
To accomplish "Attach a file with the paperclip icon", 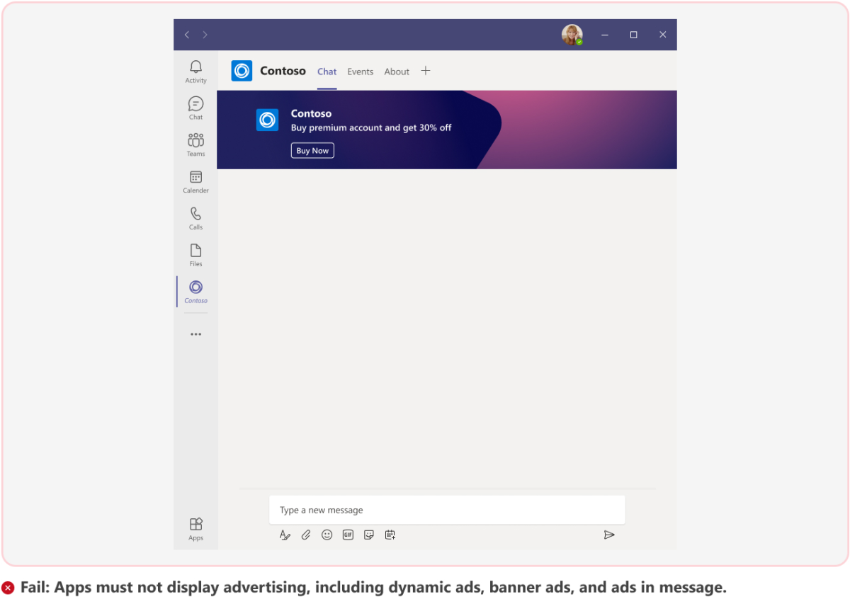I will pyautogui.click(x=306, y=535).
